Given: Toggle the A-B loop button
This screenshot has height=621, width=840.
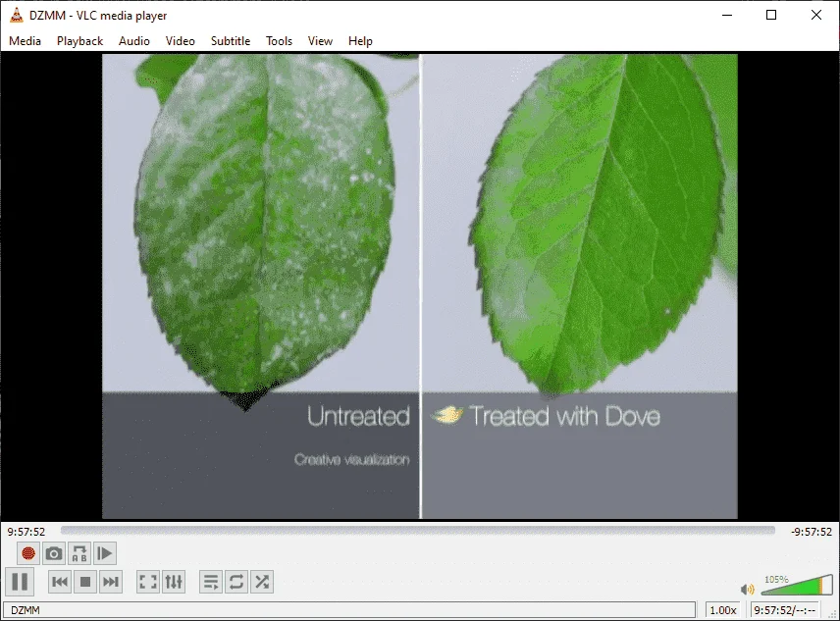Looking at the screenshot, I should pos(79,553).
